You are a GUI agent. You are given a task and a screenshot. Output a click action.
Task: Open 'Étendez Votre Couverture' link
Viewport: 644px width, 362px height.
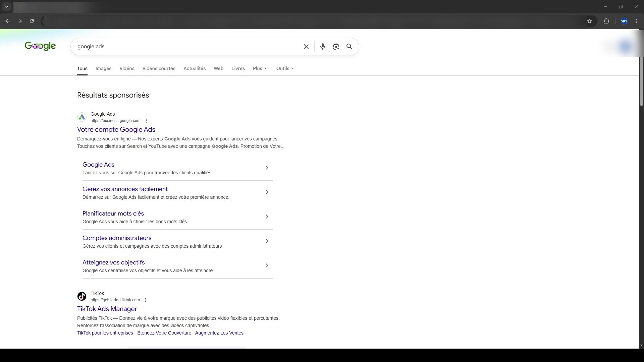coord(164,333)
